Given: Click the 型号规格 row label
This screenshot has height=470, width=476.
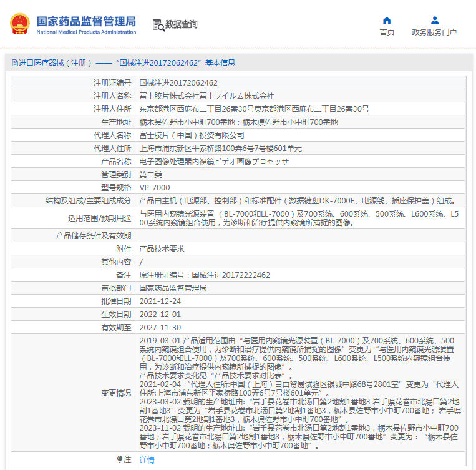Looking at the screenshot, I should coord(116,188).
